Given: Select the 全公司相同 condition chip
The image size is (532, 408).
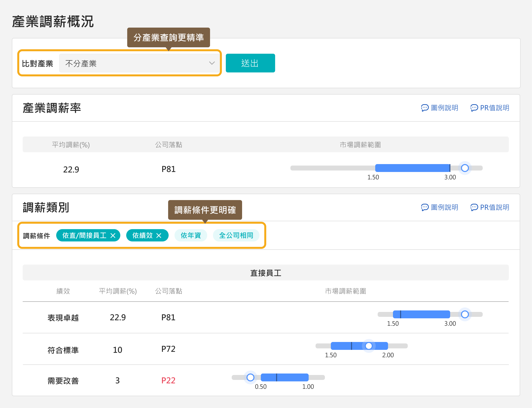Looking at the screenshot, I should 236,236.
